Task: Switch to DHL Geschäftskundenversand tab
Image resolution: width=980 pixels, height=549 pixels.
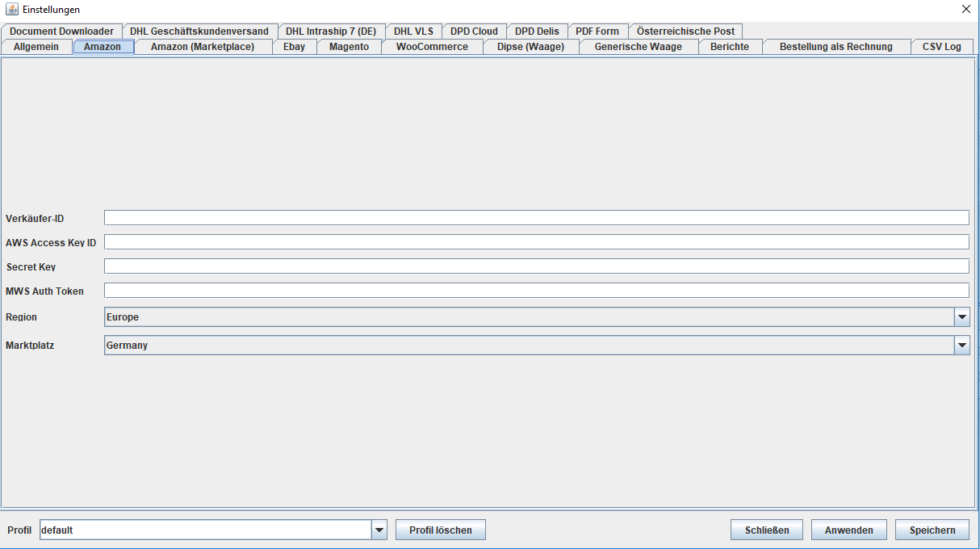Action: 199,31
